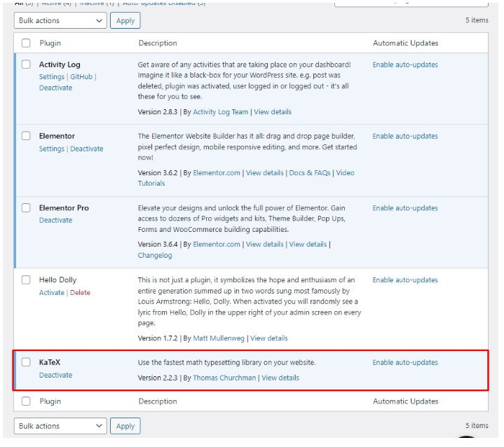Viewport: 504px width, 447px height.
Task: Open Elementor Settings link
Action: coord(52,149)
